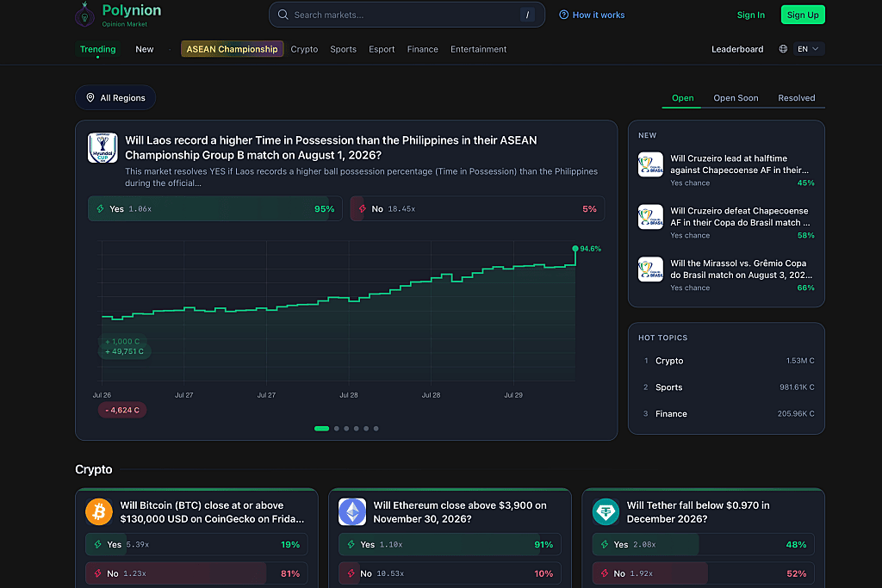Click the Tether coin icon

coord(606,512)
